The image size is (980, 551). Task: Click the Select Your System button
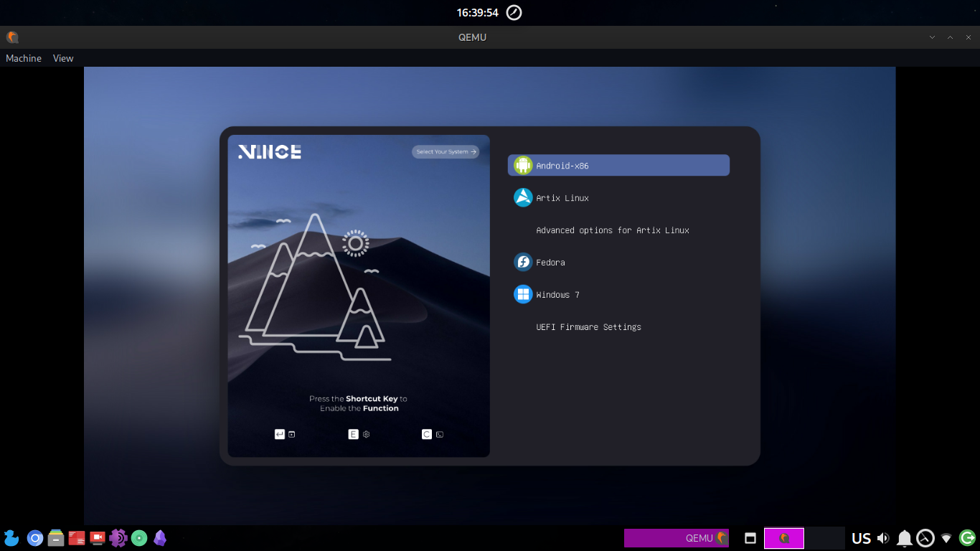446,151
